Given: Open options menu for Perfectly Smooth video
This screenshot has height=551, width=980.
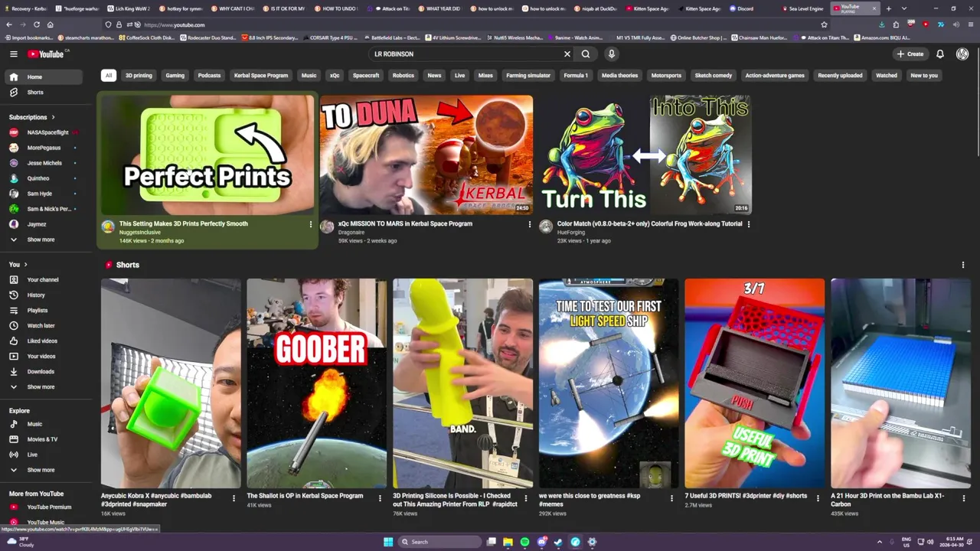Looking at the screenshot, I should [x=310, y=224].
